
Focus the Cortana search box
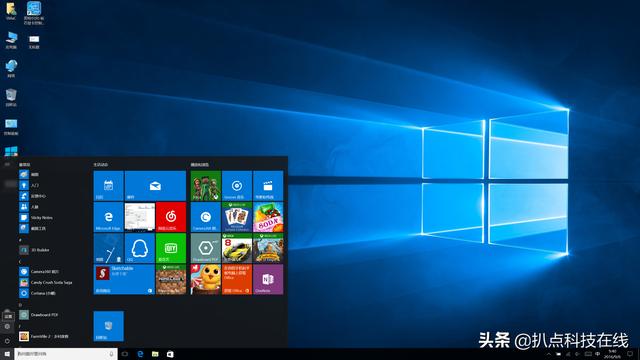tap(66, 354)
